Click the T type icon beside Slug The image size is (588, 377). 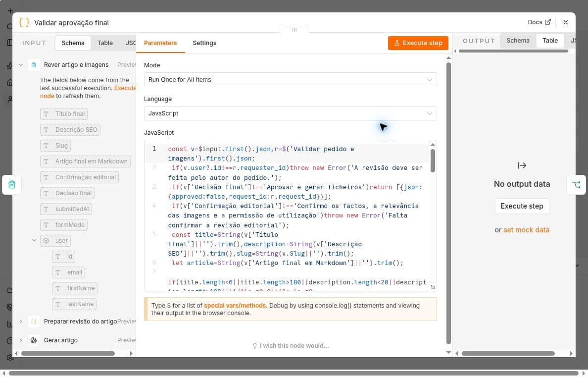tap(46, 146)
